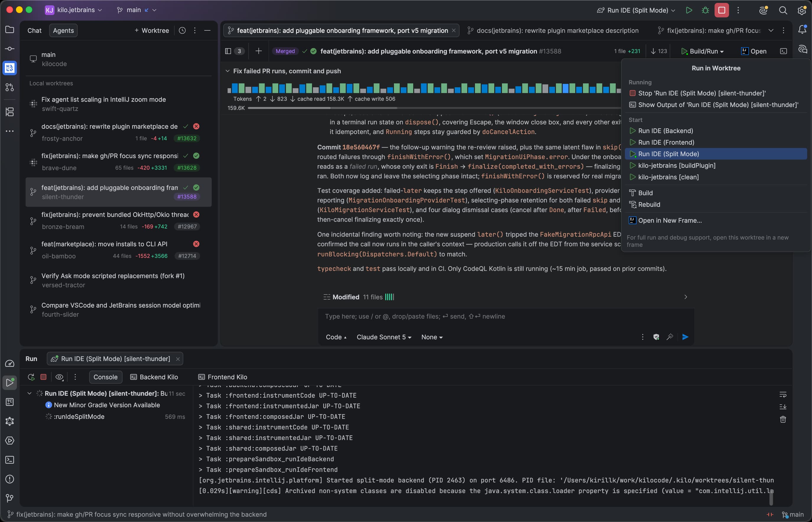812x522 pixels.
Task: Open IDE settings gear icon
Action: coord(802,10)
